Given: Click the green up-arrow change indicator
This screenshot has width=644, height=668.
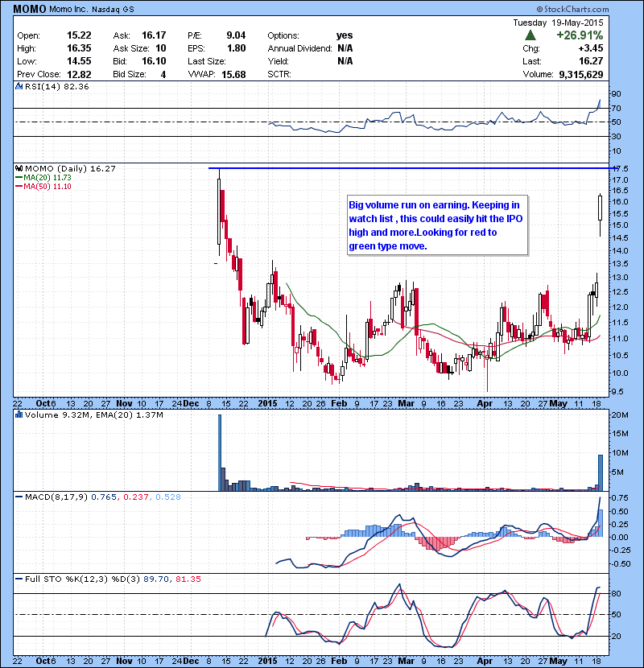Looking at the screenshot, I should pos(530,35).
